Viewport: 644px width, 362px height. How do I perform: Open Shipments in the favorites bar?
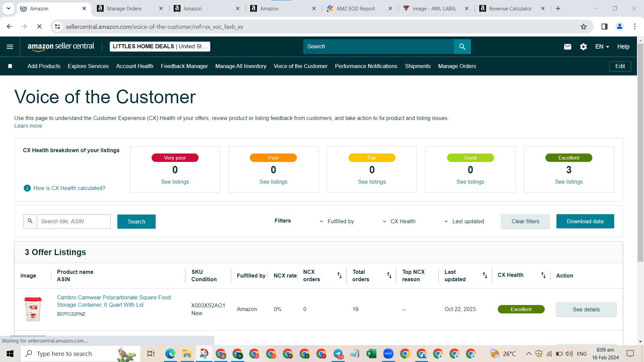click(x=418, y=66)
